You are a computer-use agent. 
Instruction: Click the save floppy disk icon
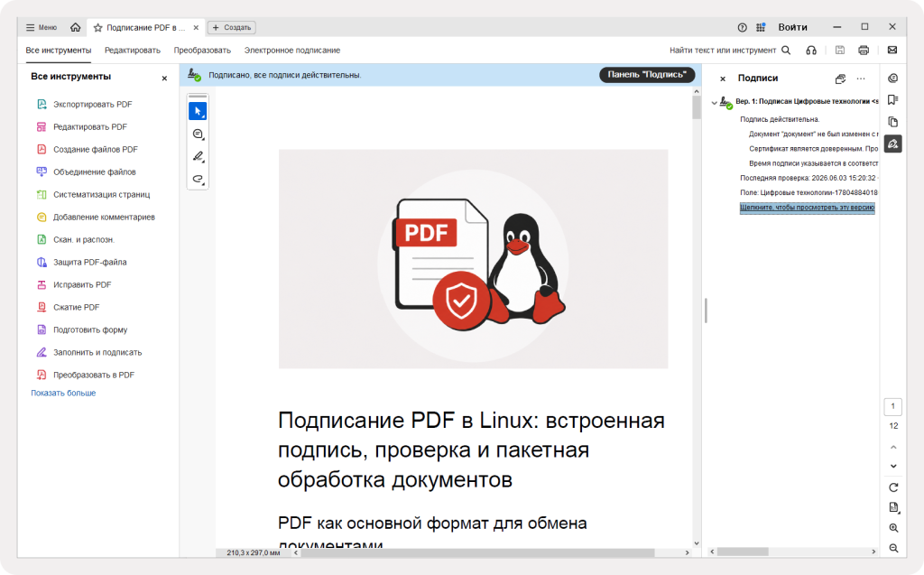point(840,51)
